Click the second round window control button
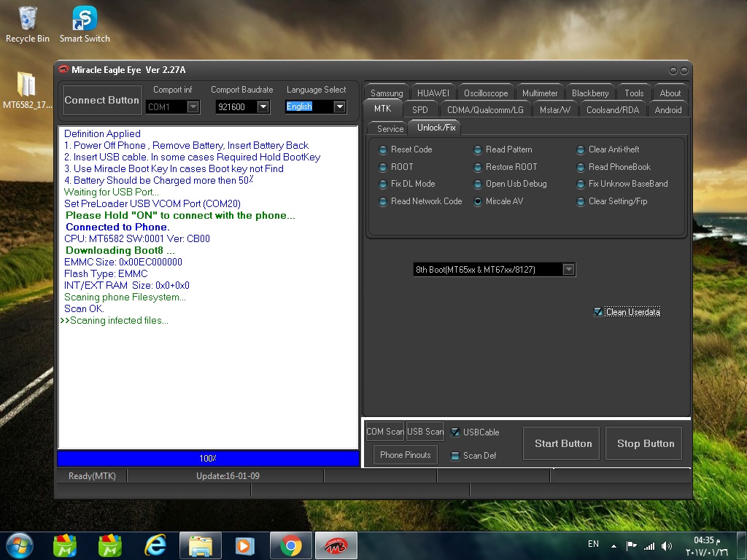747x560 pixels. [x=684, y=71]
